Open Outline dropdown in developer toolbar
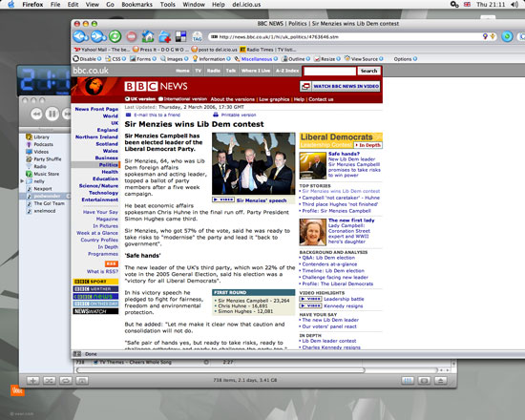The height and width of the screenshot is (420, 525). (296, 59)
